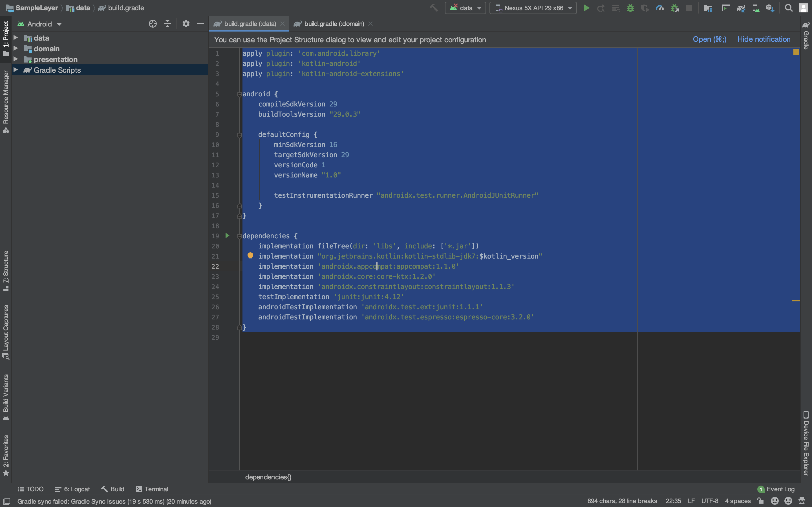The image size is (812, 507).
Task: Click the yellow warning stripe marker
Action: 796,301
